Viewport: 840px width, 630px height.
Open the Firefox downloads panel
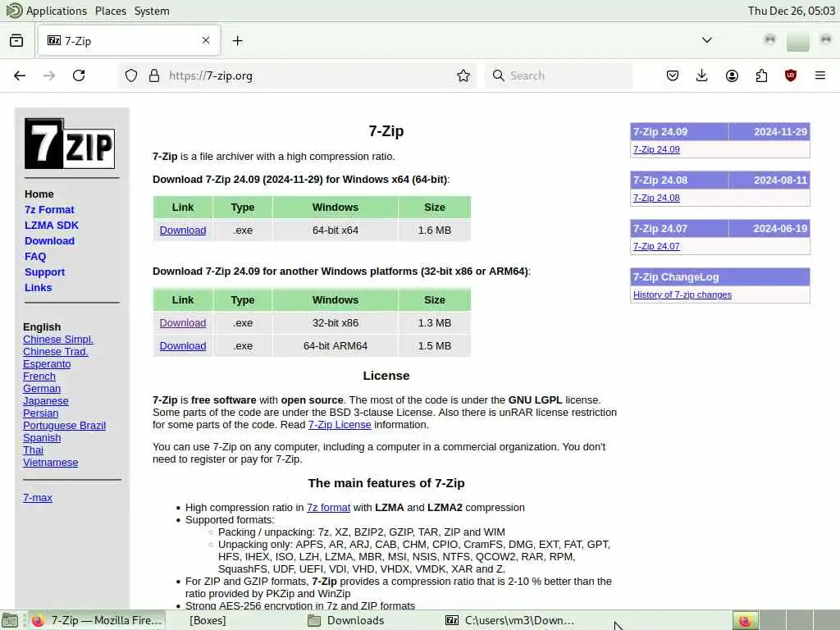(702, 75)
